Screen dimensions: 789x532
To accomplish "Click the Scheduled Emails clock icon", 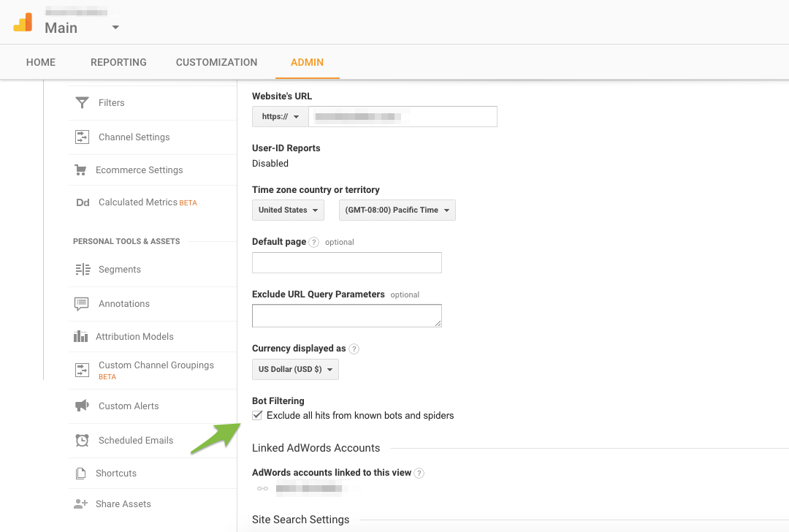I will click(x=82, y=441).
